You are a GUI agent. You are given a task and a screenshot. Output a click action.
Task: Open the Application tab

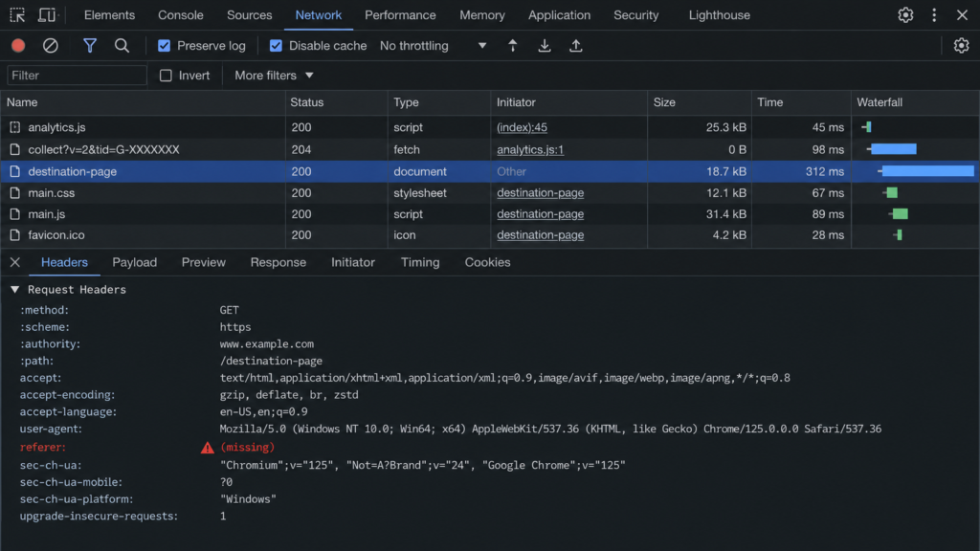tap(559, 15)
